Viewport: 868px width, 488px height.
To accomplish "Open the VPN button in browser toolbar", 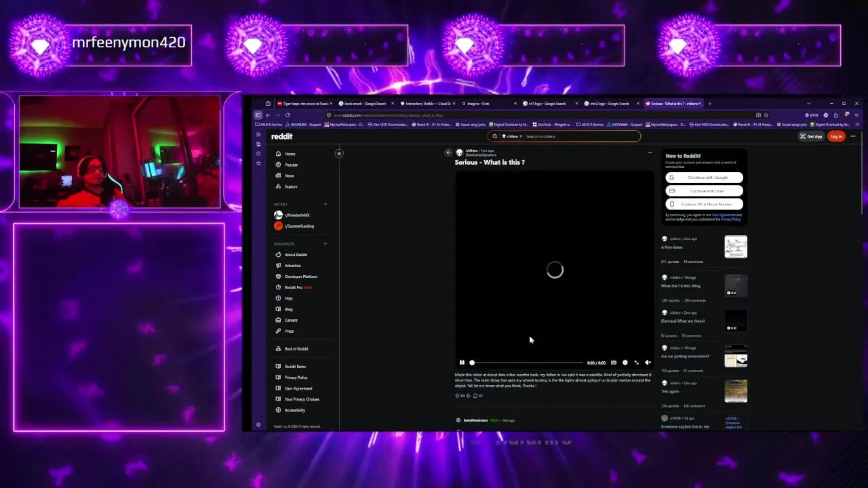I will [811, 115].
